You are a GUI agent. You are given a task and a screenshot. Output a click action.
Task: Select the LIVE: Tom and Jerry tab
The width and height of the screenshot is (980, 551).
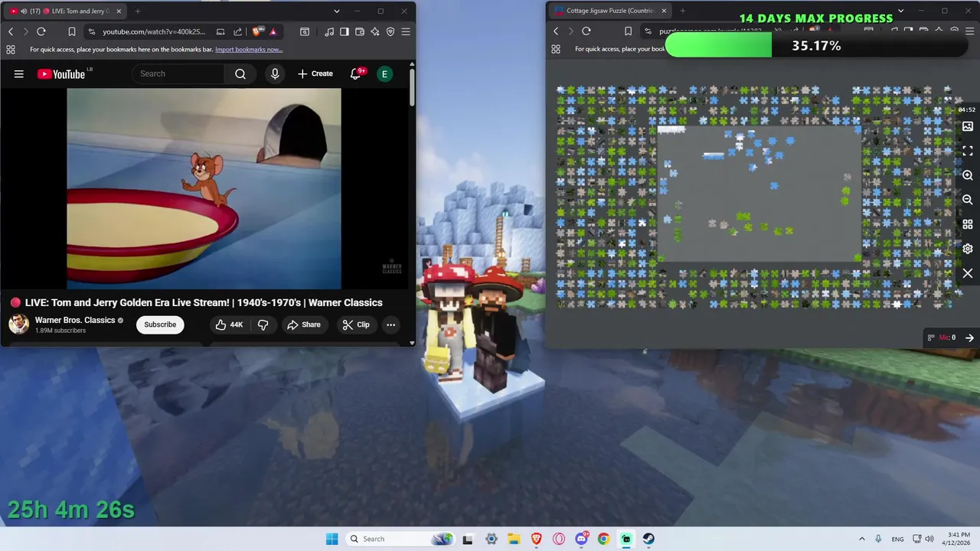point(67,11)
